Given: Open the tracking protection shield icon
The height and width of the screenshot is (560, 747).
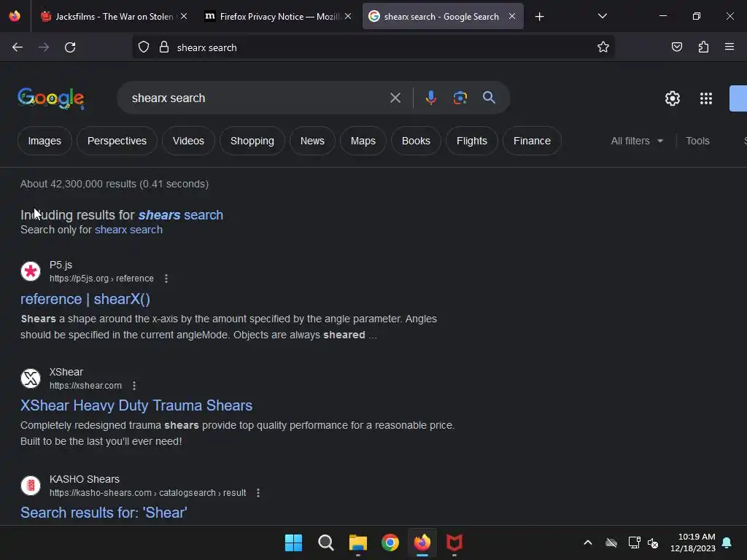Looking at the screenshot, I should [x=144, y=47].
